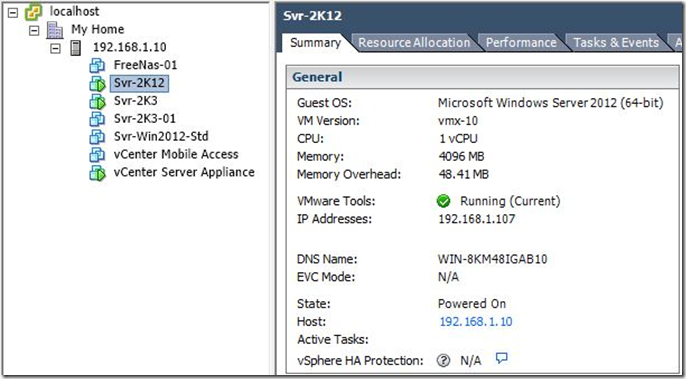The height and width of the screenshot is (379, 686).
Task: Collapse the localhost tree node
Action: pos(13,13)
